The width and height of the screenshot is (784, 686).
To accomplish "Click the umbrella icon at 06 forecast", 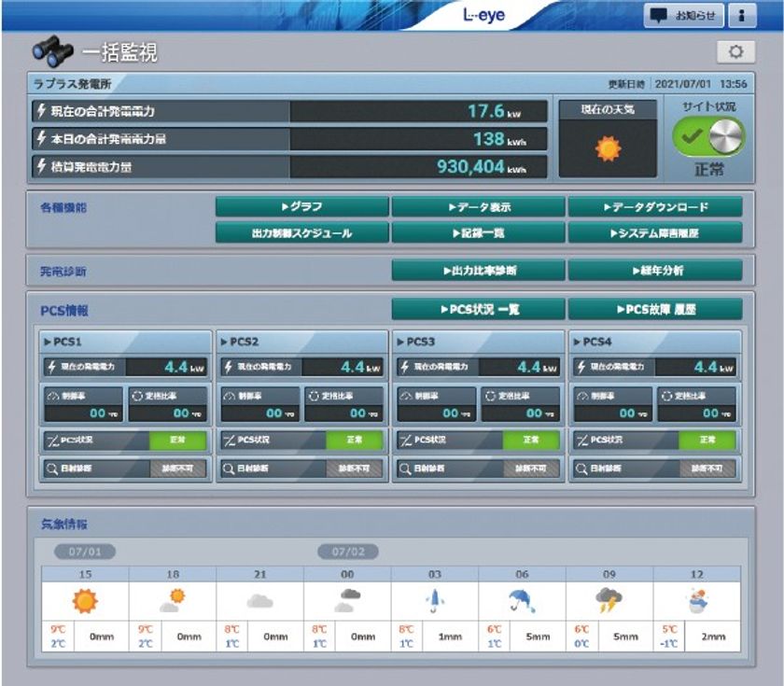I will (x=522, y=602).
